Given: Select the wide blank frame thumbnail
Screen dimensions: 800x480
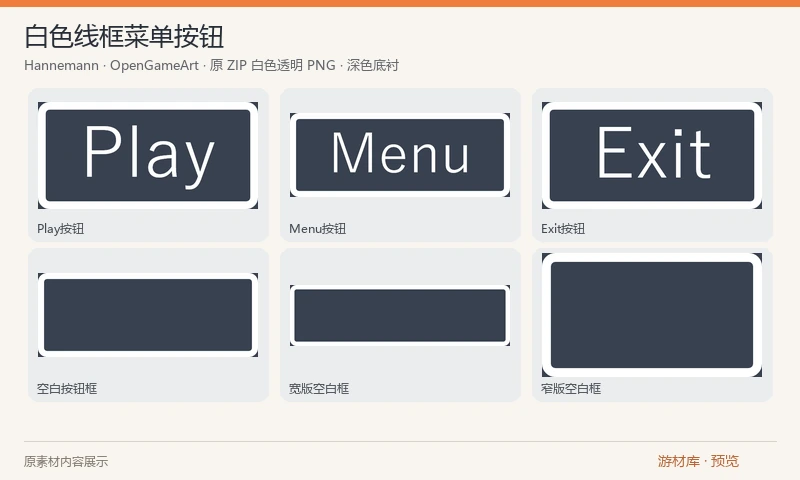Looking at the screenshot, I should [400, 315].
